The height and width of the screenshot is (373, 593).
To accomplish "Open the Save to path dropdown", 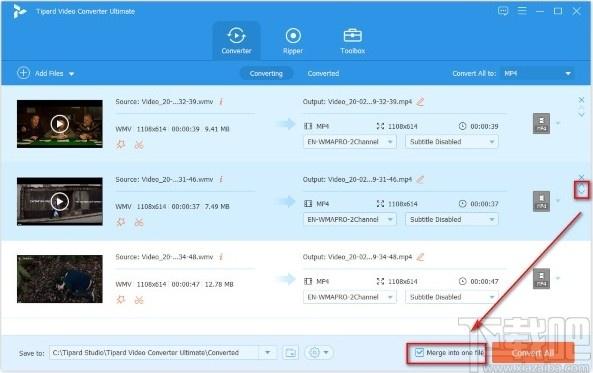I will click(x=268, y=353).
